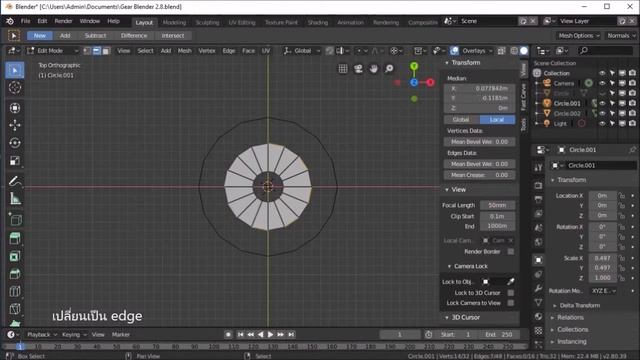This screenshot has width=640, height=360.
Task: Select the Knife tool
Action: tap(15, 309)
